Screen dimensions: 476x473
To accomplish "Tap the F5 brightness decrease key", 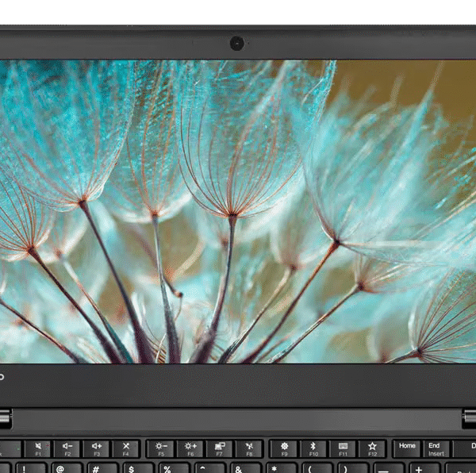I will click(x=161, y=449).
